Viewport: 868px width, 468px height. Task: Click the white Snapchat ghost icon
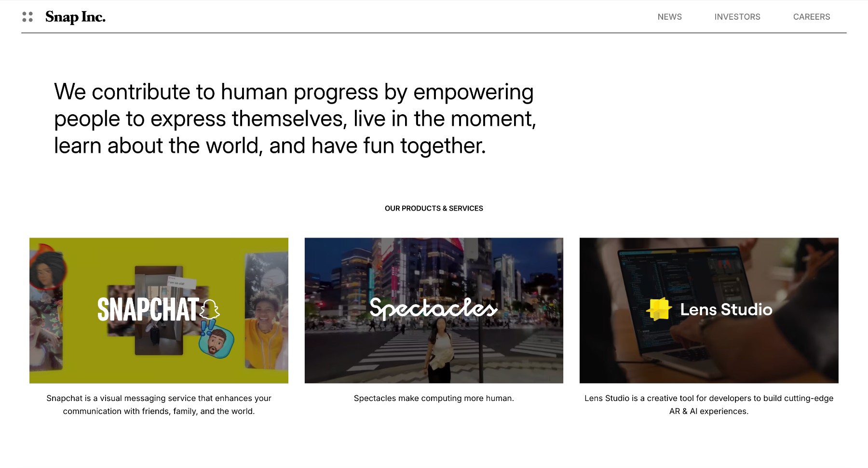pos(210,309)
